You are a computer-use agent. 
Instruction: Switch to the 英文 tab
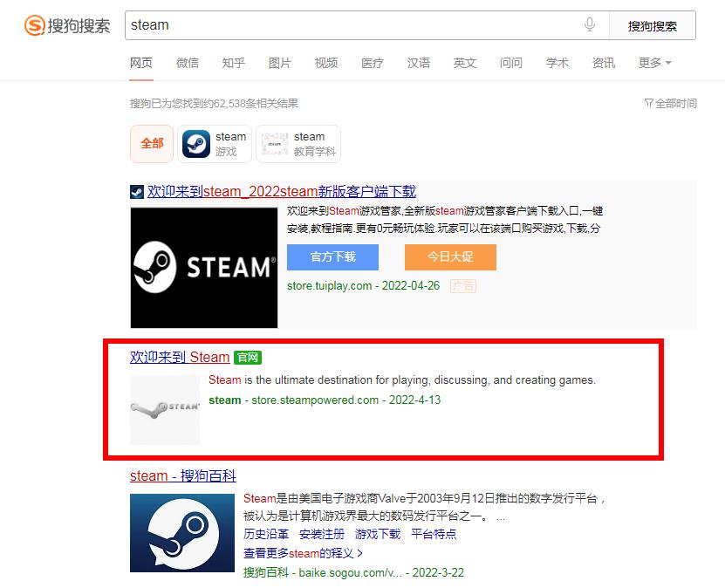(x=465, y=63)
